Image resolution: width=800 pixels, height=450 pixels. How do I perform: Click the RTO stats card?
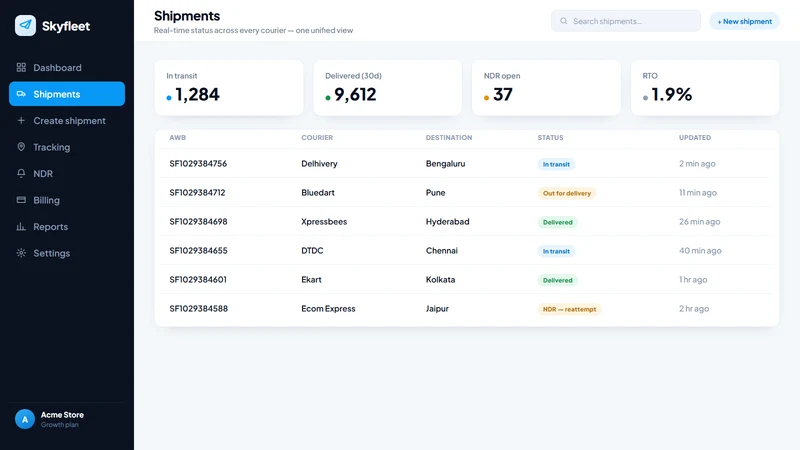[x=705, y=87]
